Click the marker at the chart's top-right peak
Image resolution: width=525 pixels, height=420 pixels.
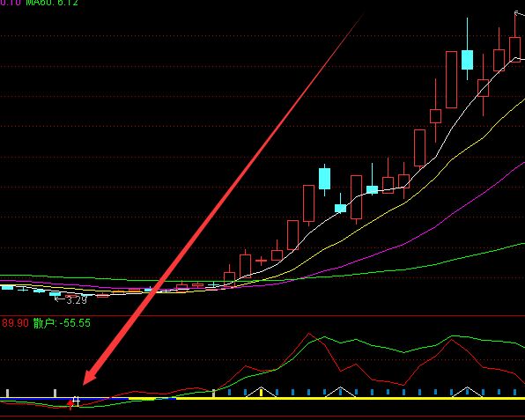click(x=520, y=13)
